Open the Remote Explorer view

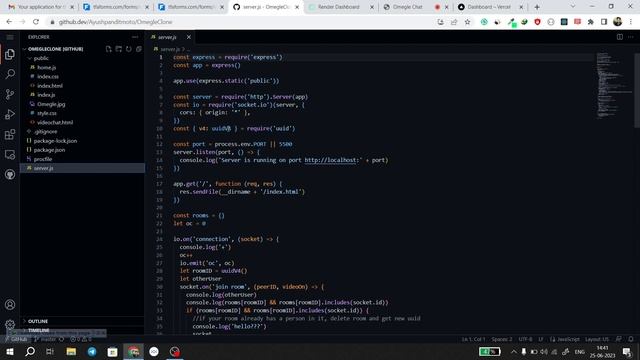[x=10, y=155]
